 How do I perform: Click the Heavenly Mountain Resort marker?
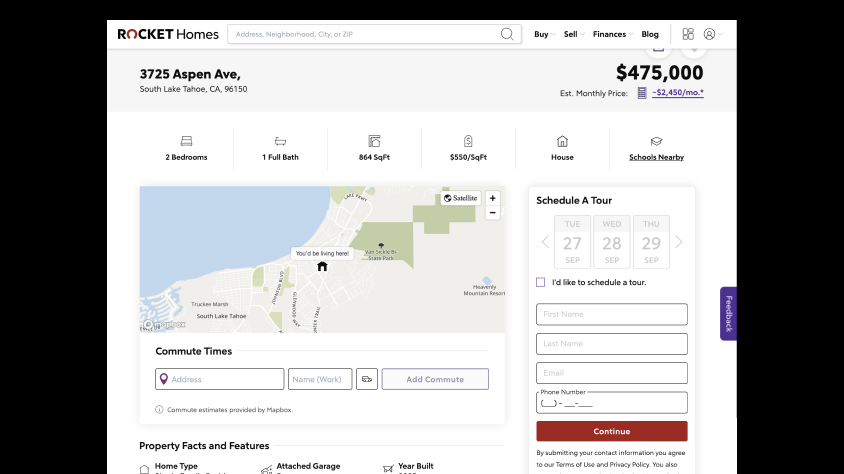[487, 281]
